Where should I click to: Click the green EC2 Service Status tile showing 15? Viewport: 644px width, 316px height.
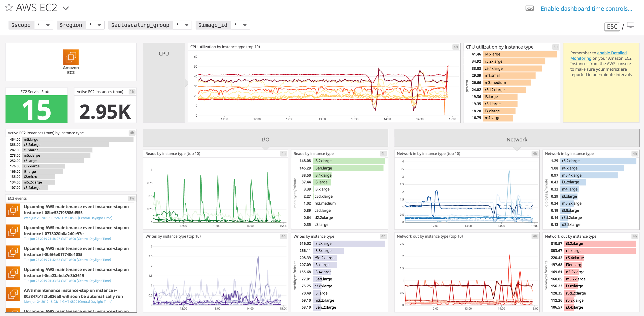pyautogui.click(x=36, y=109)
